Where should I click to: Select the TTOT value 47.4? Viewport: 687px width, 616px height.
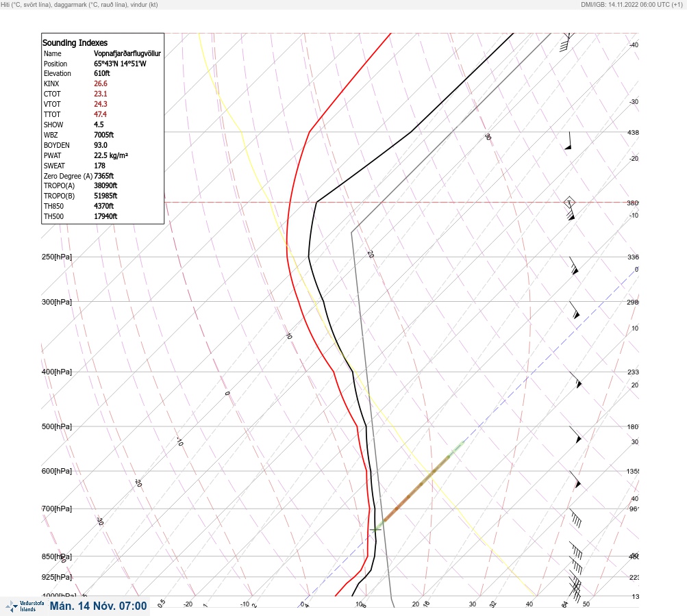(100, 114)
